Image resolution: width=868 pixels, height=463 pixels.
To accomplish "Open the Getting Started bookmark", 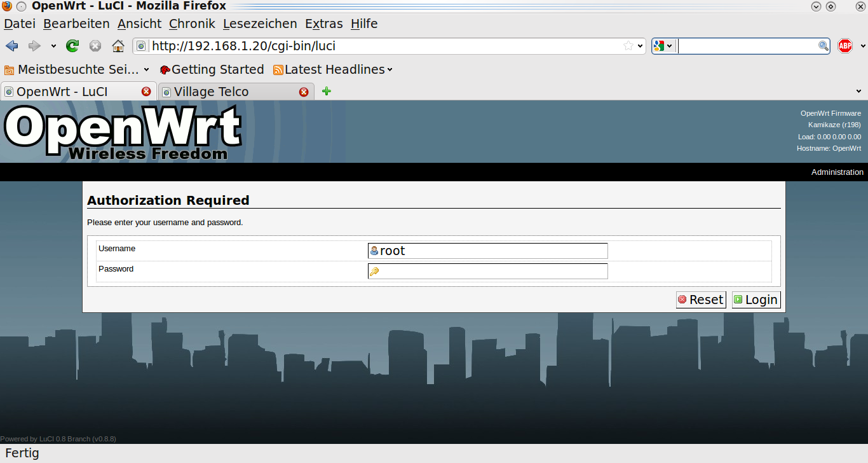I will [212, 69].
